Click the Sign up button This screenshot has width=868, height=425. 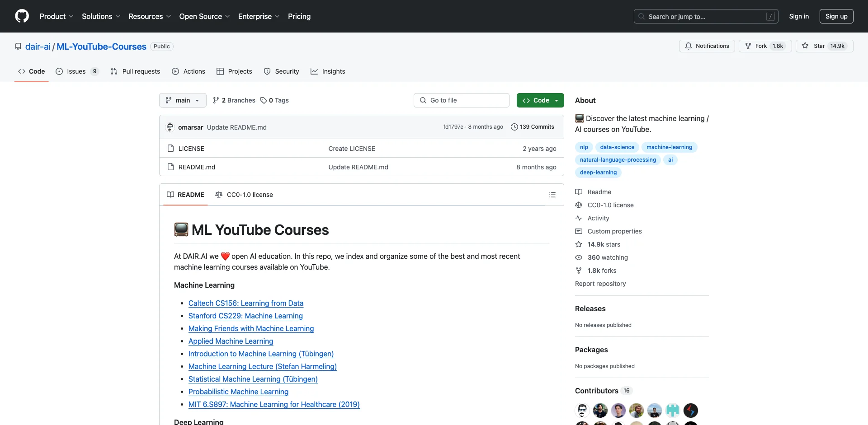[836, 16]
